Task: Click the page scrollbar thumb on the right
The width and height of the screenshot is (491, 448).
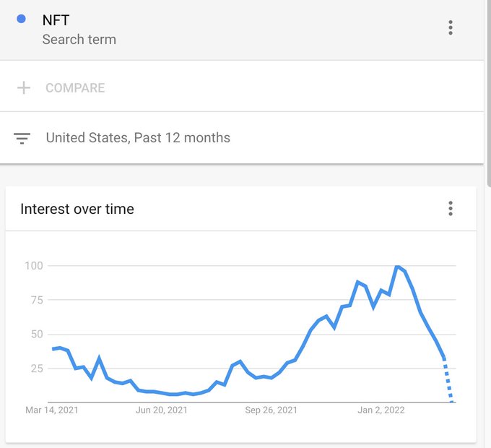Action: coord(489,93)
